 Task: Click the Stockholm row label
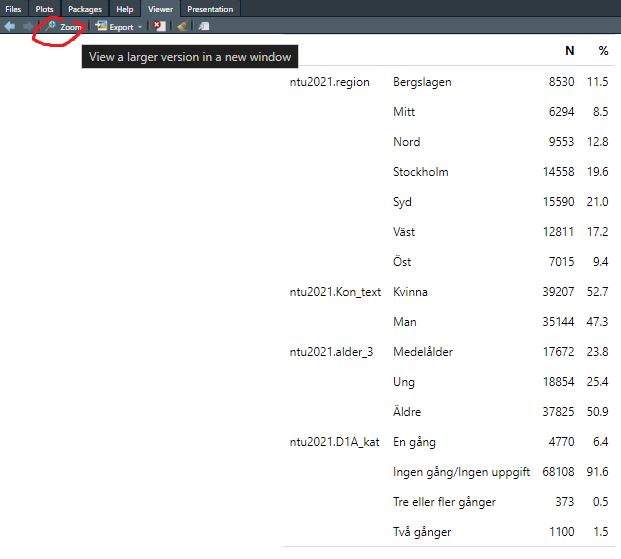pyautogui.click(x=421, y=172)
